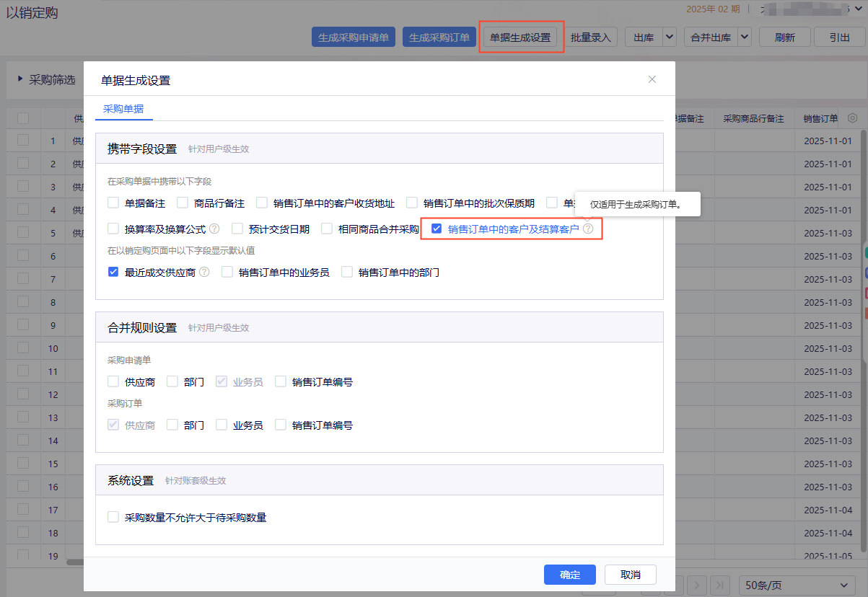Click help icon next to 销售订单中的客户及结算客户
This screenshot has width=868, height=597.
[x=588, y=229]
